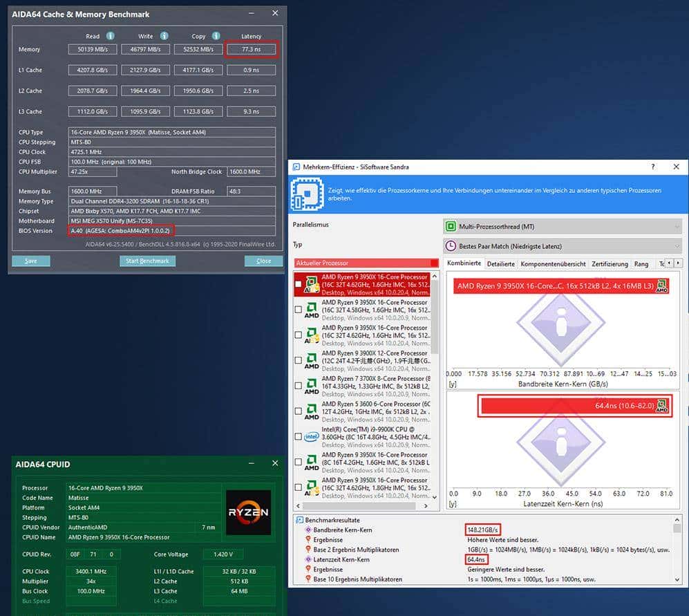Click the Save button in AIDA64
Image resolution: width=689 pixels, height=616 pixels.
click(x=31, y=261)
